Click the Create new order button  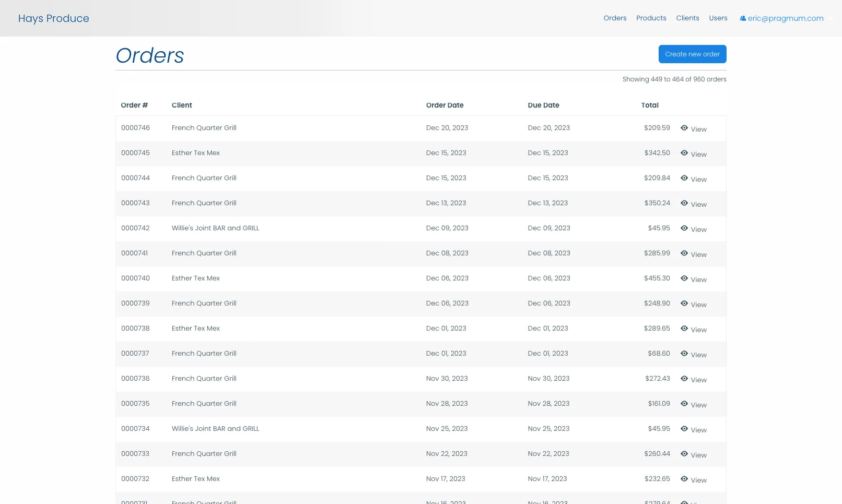[693, 54]
